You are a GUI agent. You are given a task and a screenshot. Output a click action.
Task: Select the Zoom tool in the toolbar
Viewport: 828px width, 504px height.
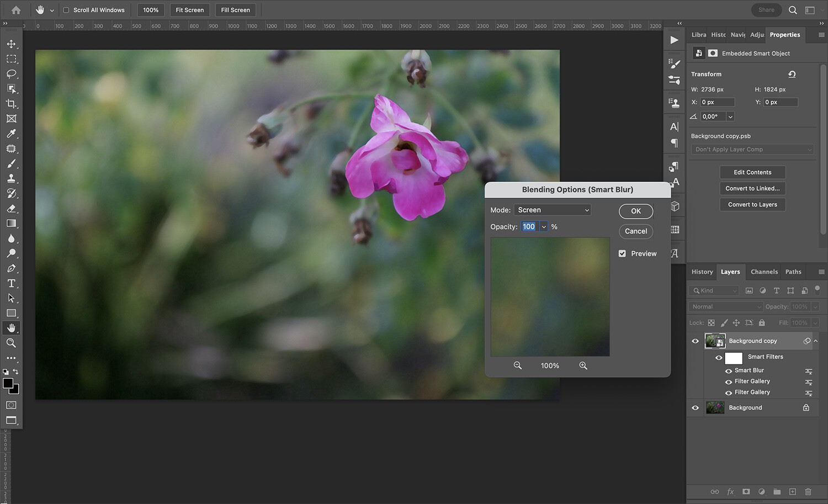11,342
